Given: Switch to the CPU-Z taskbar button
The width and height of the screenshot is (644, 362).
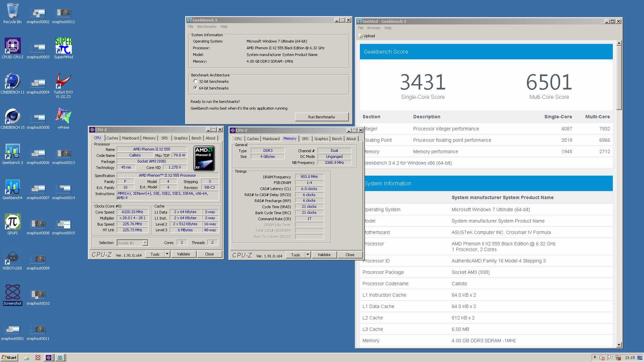Looking at the screenshot, I should [x=49, y=358].
